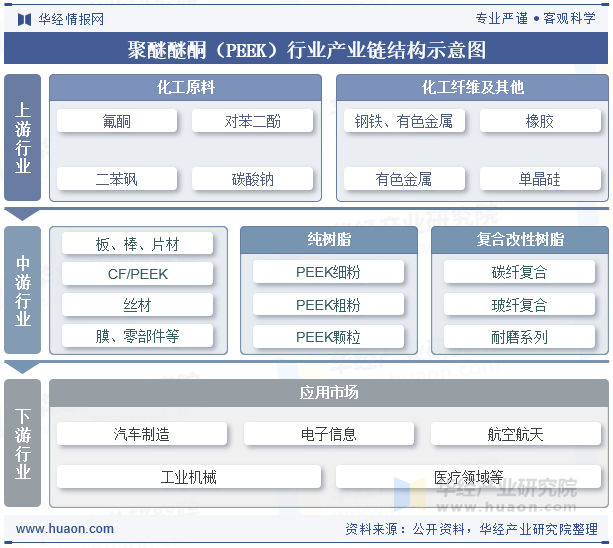Click the 板、棒、片材 box

pyautogui.click(x=137, y=244)
